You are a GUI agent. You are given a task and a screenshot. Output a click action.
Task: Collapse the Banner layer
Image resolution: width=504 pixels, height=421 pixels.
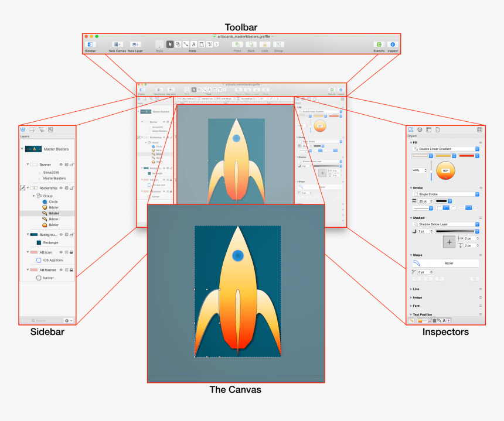point(28,164)
